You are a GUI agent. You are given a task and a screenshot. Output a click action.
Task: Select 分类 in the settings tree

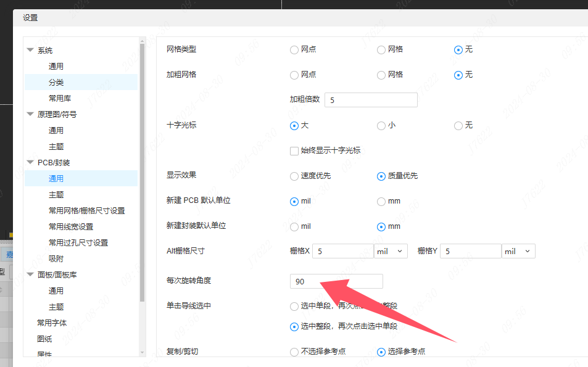tap(56, 82)
